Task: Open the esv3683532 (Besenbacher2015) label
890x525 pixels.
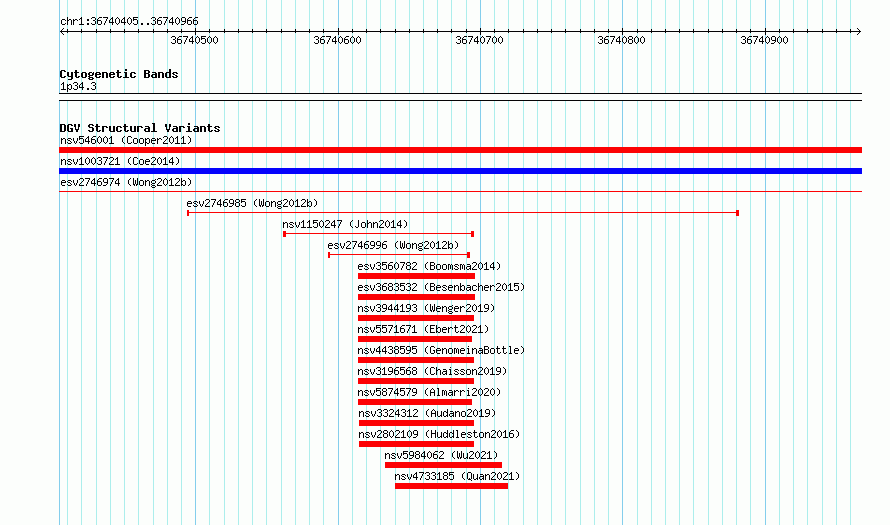Action: tap(441, 287)
